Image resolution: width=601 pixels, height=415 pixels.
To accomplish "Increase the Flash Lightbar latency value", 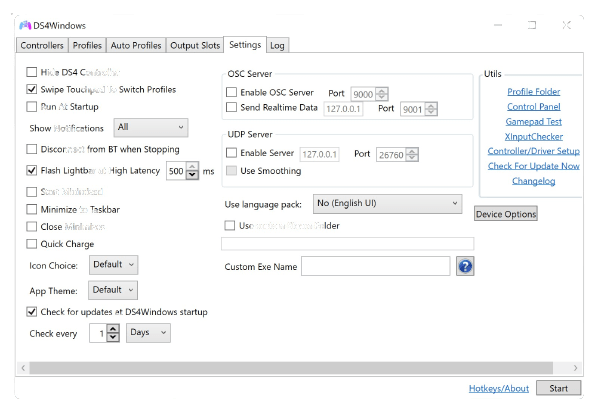I will point(192,166).
